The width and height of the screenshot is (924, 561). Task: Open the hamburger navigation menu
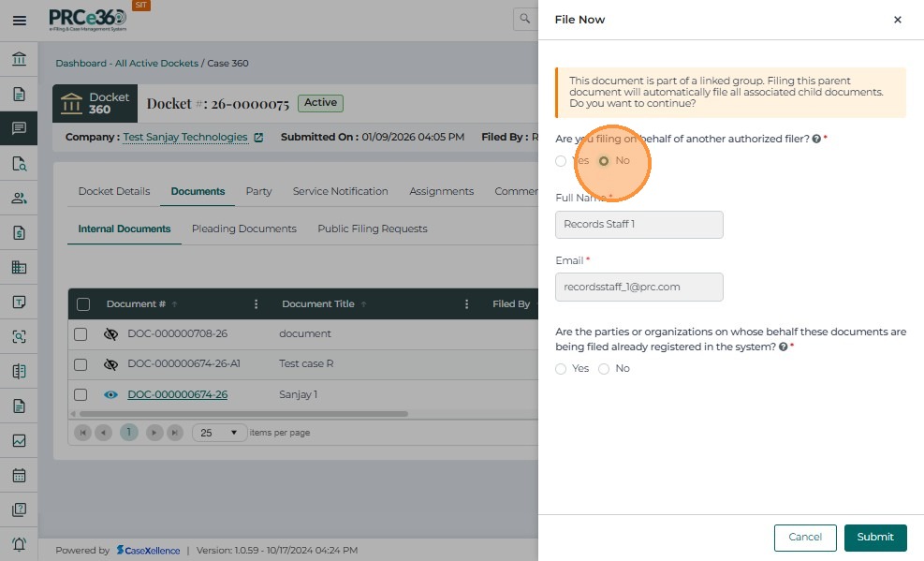19,20
